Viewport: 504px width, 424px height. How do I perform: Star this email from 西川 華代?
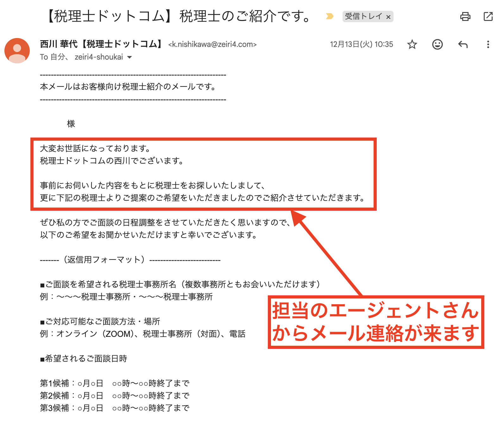point(412,44)
